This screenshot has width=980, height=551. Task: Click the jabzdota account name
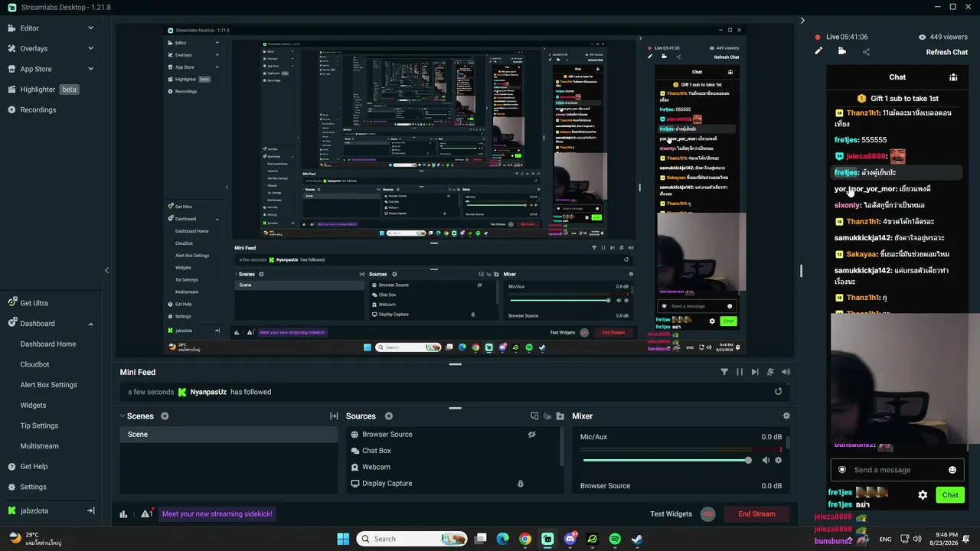click(34, 510)
